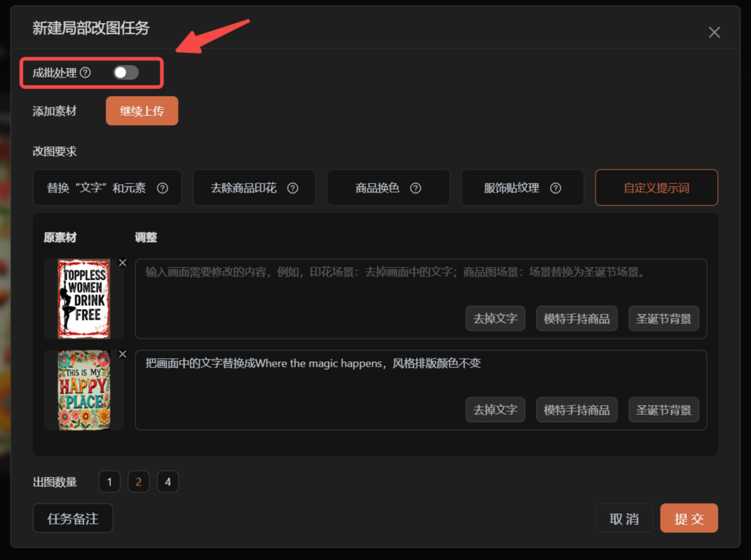Close the 新建局部改图任务 dialog
The width and height of the screenshot is (751, 560).
pyautogui.click(x=714, y=32)
